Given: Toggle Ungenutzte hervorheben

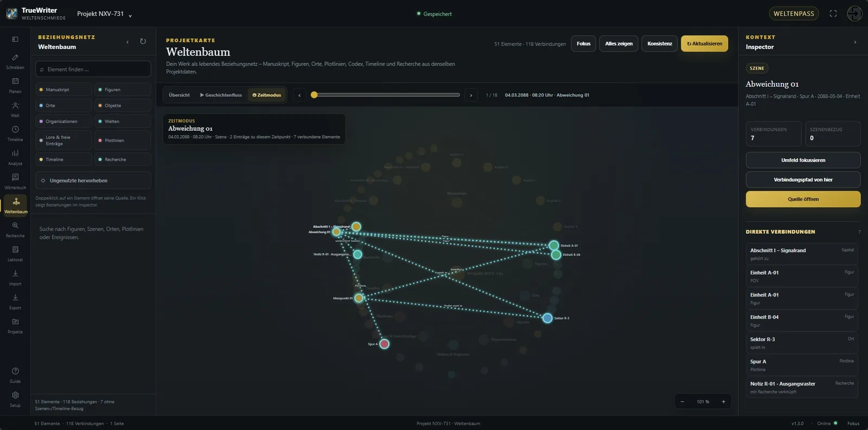Looking at the screenshot, I should tap(93, 181).
